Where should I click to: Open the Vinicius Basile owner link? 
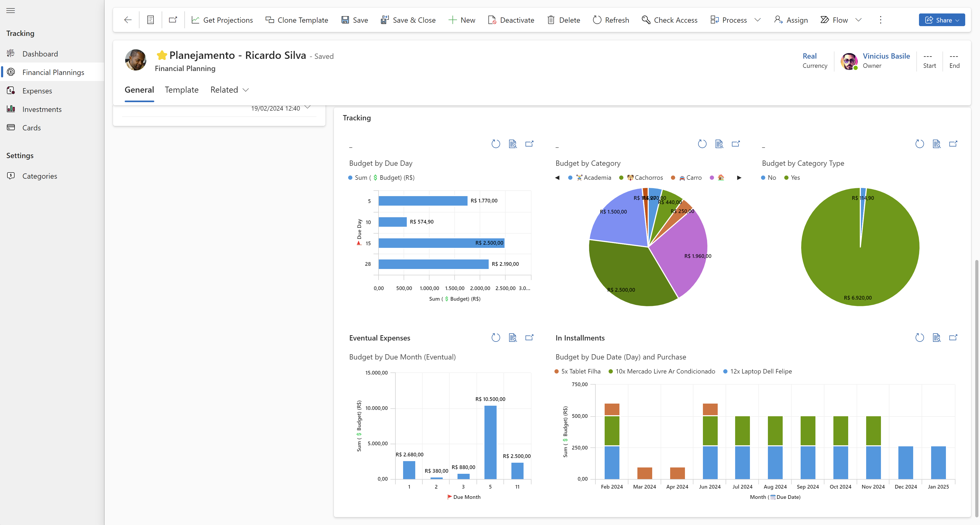(x=886, y=56)
